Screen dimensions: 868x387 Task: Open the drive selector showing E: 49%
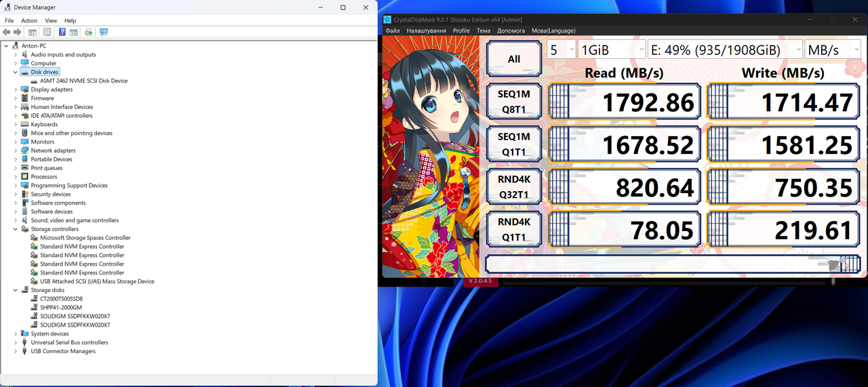click(x=725, y=49)
